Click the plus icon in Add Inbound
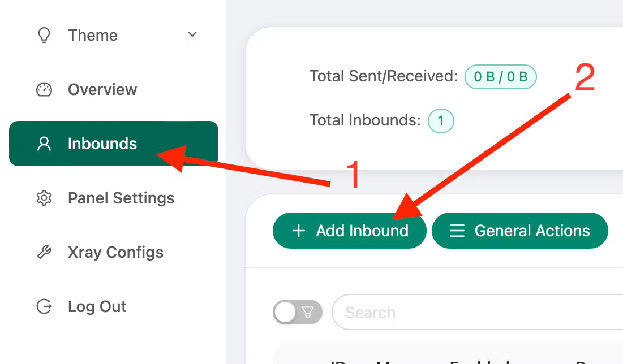 click(x=298, y=231)
